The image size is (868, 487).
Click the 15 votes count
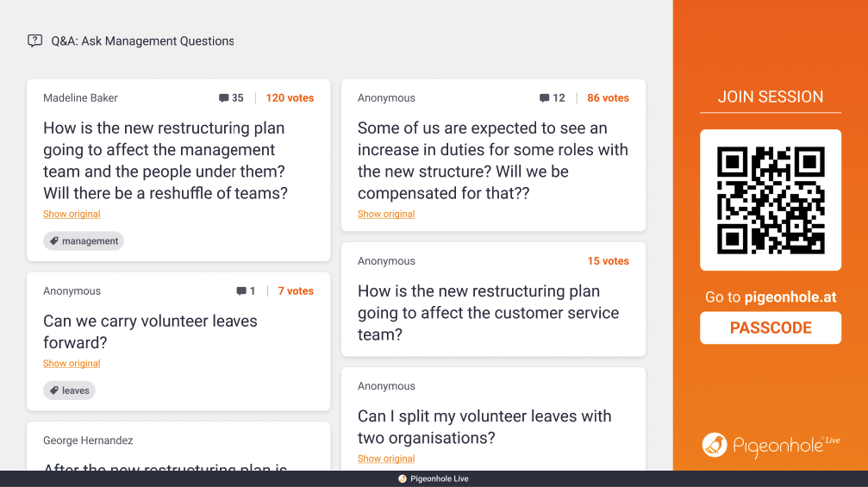(x=608, y=261)
